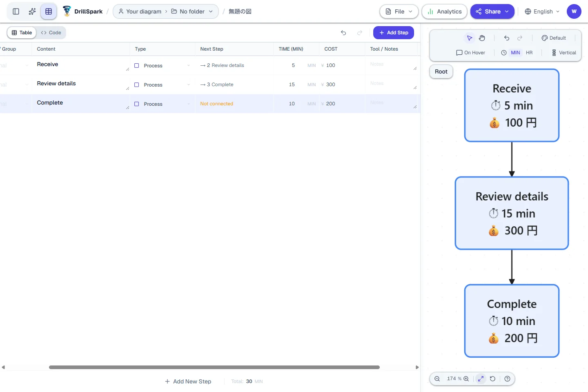Redo table edit

coord(360,33)
